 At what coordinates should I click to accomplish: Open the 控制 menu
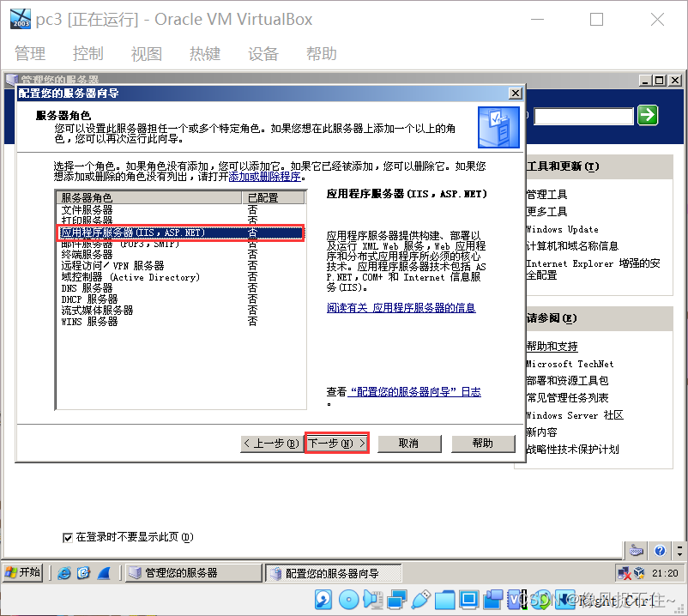pyautogui.click(x=88, y=54)
